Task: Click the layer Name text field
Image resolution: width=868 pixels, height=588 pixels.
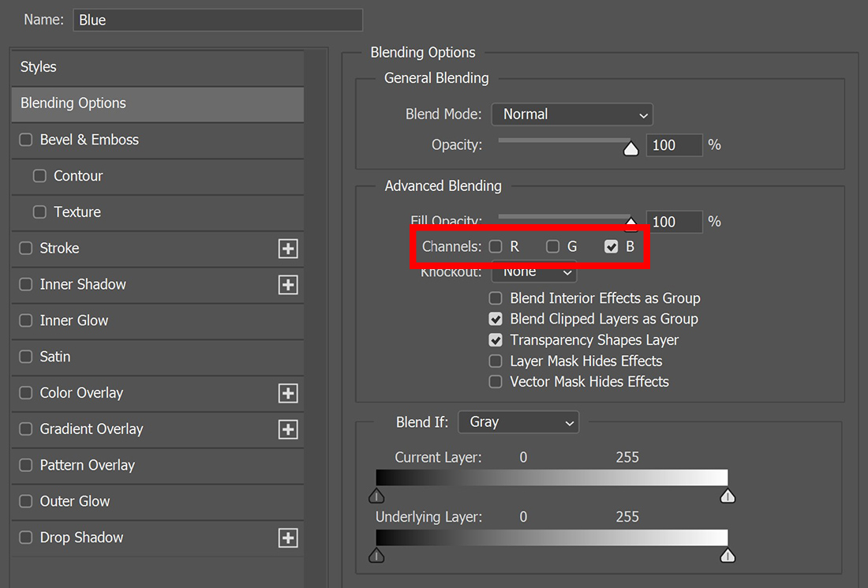Action: click(x=218, y=20)
